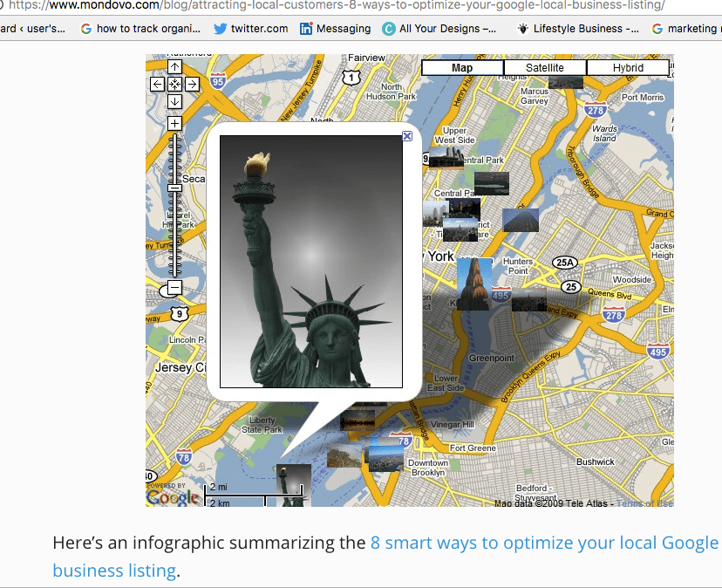Click the Terms of Use map link

[644, 503]
